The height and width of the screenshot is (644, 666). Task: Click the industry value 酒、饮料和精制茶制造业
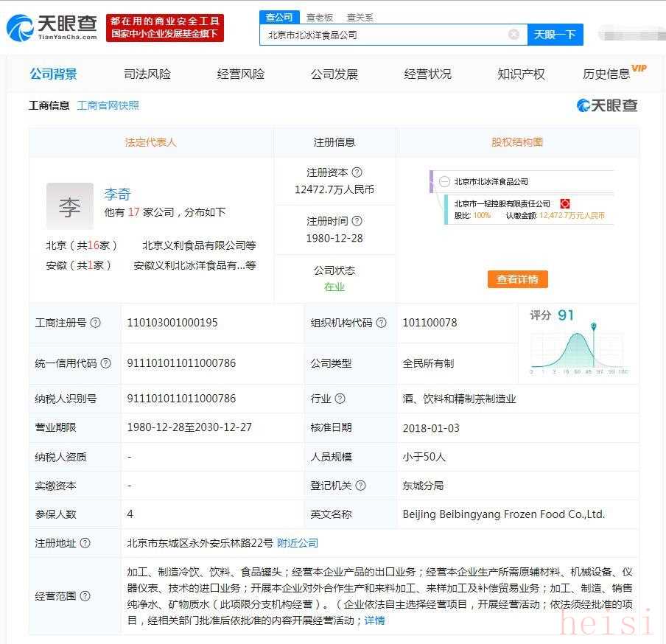459,399
